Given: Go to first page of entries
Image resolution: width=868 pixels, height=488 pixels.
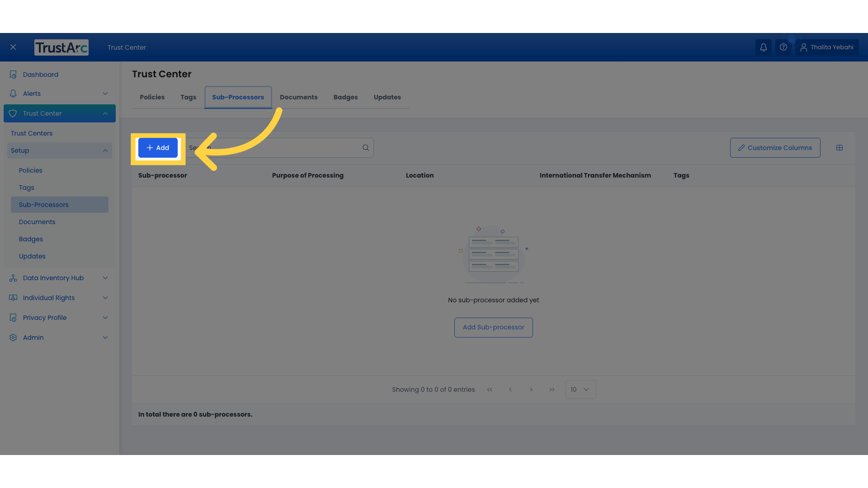Looking at the screenshot, I should (x=490, y=389).
